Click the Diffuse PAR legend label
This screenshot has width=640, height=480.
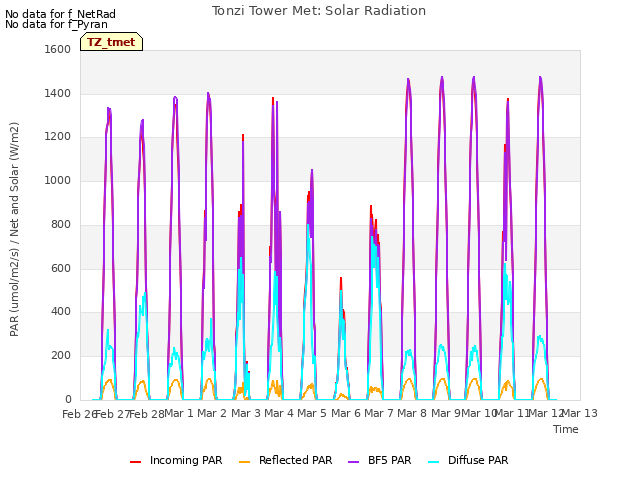(478, 460)
